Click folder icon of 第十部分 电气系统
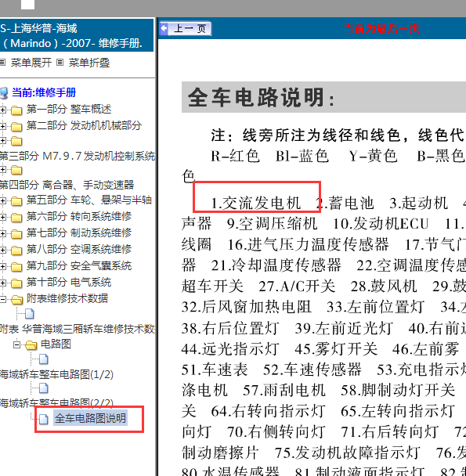Viewport: 466px width, 476px height. [16, 283]
